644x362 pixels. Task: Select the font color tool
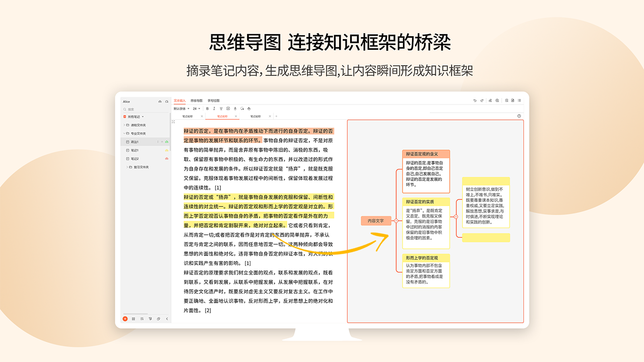(x=235, y=109)
